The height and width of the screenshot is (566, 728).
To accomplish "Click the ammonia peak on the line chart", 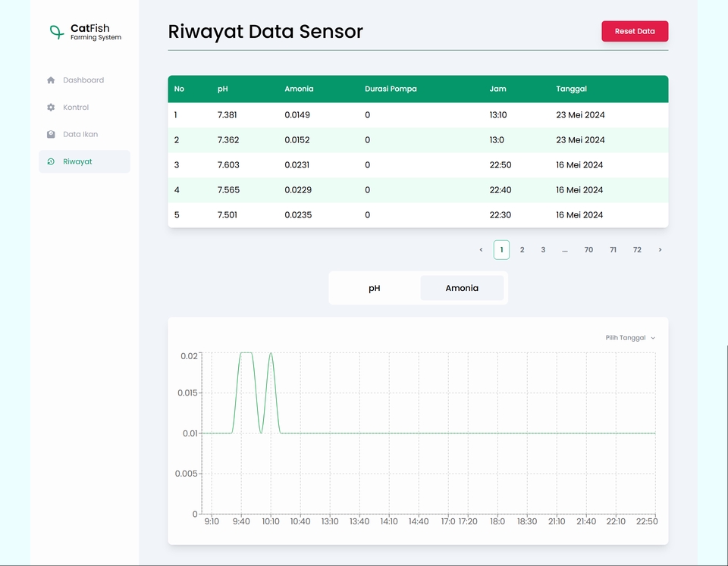I will point(246,353).
